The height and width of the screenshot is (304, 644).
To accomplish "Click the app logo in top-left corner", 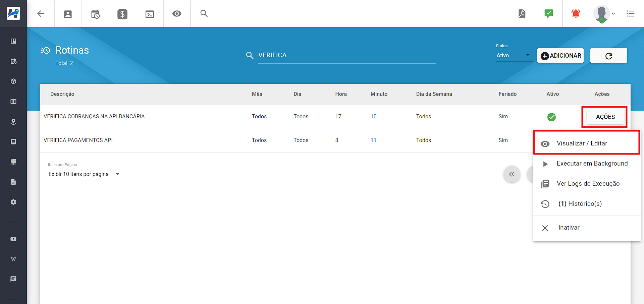I will (x=13, y=13).
